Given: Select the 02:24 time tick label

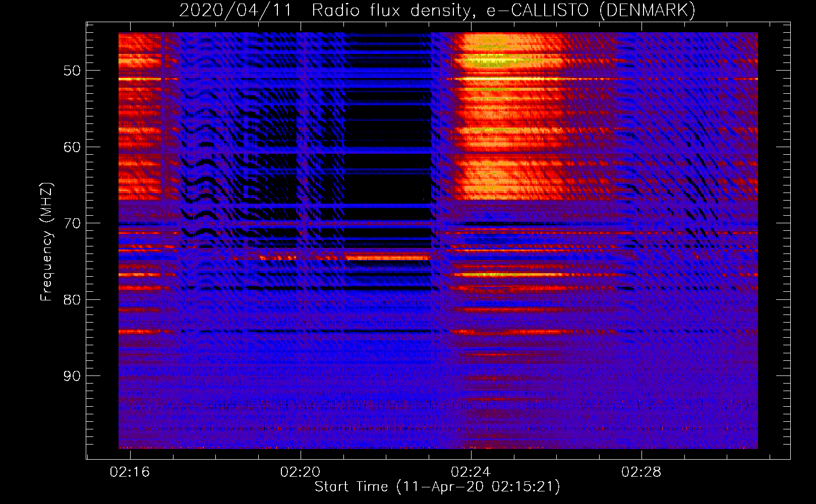Looking at the screenshot, I should [471, 472].
